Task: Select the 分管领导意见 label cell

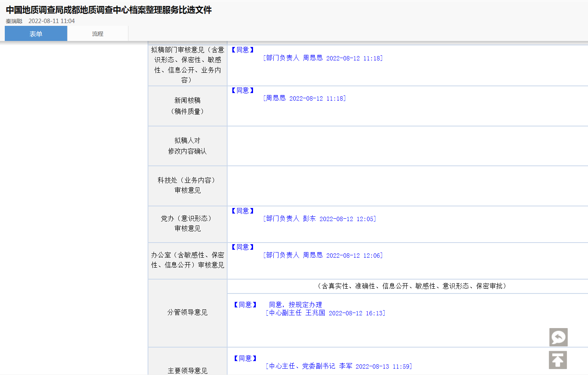Action: [187, 313]
